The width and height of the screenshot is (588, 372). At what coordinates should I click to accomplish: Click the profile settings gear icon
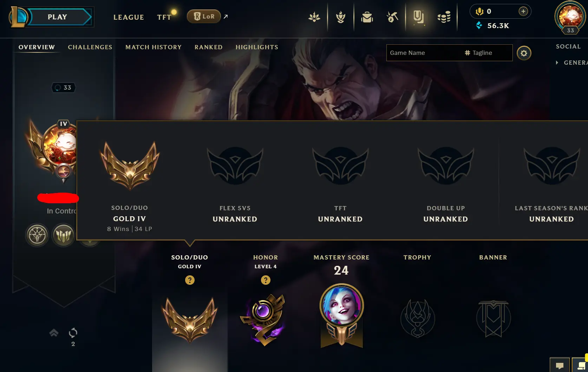[x=524, y=53]
